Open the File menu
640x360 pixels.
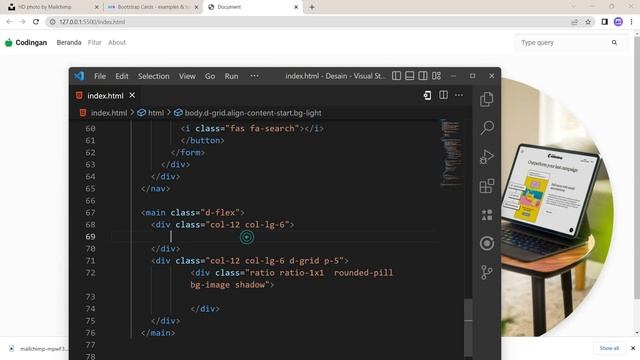100,76
